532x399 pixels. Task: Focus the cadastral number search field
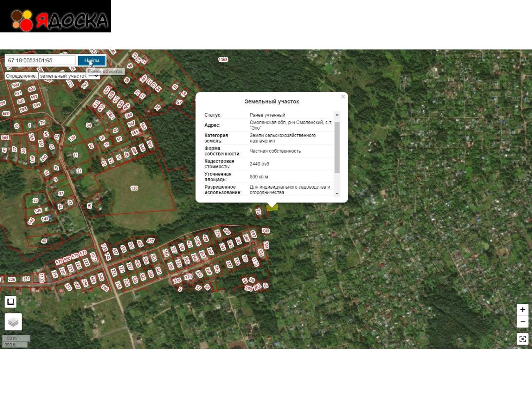pos(40,61)
